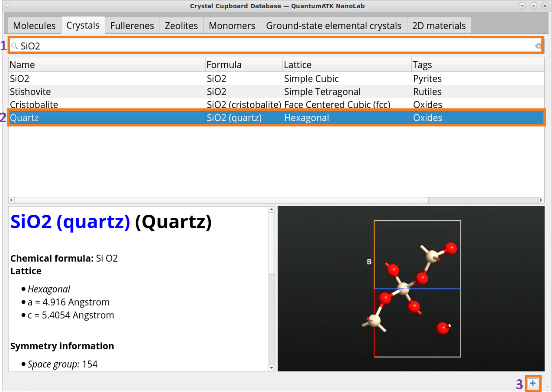The width and height of the screenshot is (552, 392).
Task: Open the Fullerenes tab
Action: [x=132, y=26]
